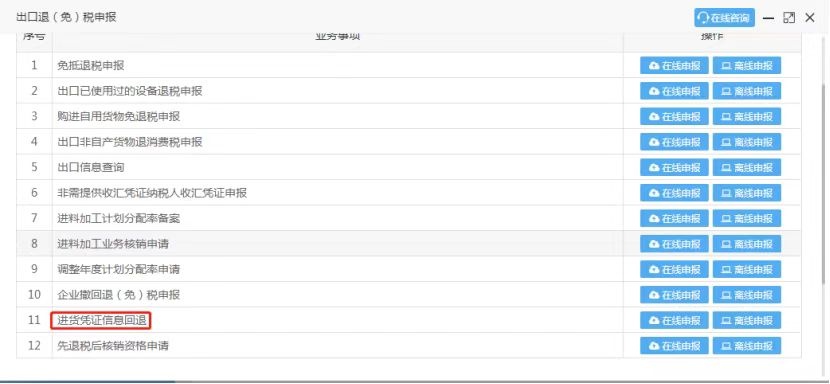Maximize the 出口退（免）税申报 dialog
Viewport: 830px width, 384px height.
point(789,18)
